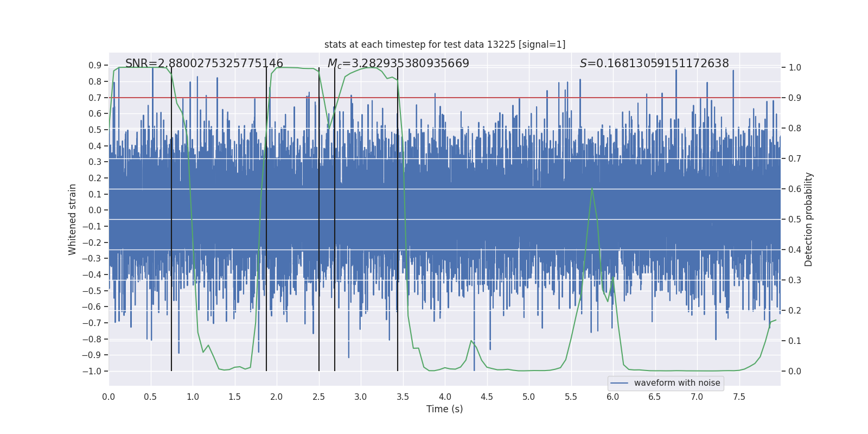Screen dimensions: 868x434
Task: Click the Whitened strain tick label 0.7
Action: tap(95, 98)
